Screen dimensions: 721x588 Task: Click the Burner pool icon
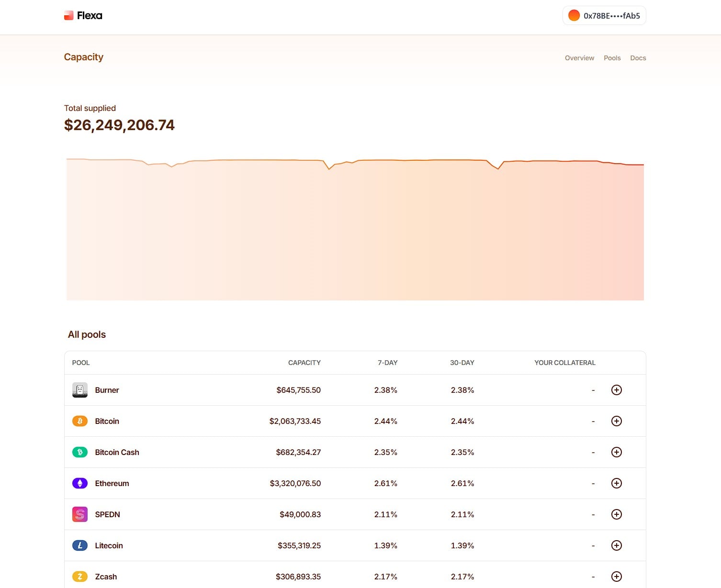tap(80, 390)
